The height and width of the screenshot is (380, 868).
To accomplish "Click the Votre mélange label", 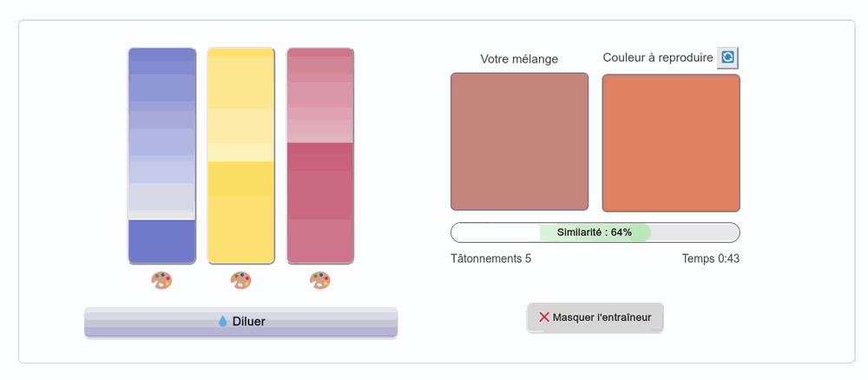I will point(519,59).
